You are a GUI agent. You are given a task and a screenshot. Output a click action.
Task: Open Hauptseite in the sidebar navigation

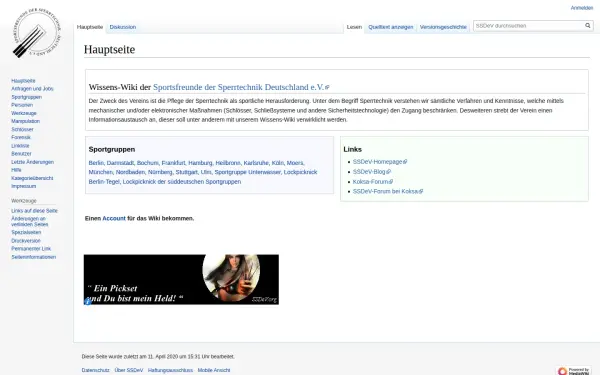click(23, 81)
